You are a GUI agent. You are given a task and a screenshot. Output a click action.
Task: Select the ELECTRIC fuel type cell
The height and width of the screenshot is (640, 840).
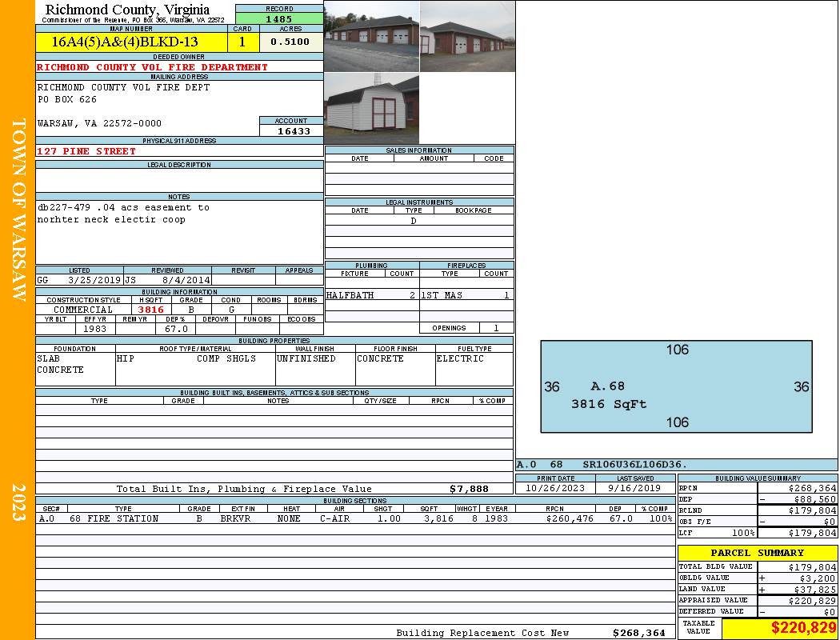[x=460, y=359]
